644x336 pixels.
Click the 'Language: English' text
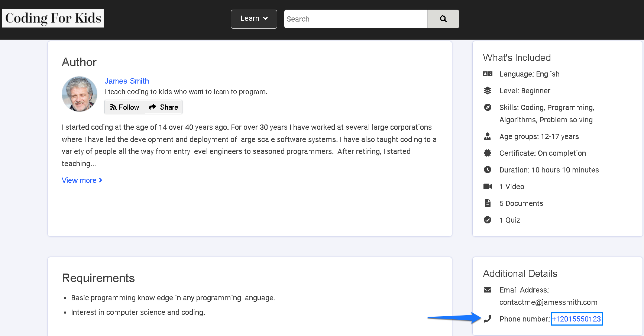pyautogui.click(x=530, y=74)
